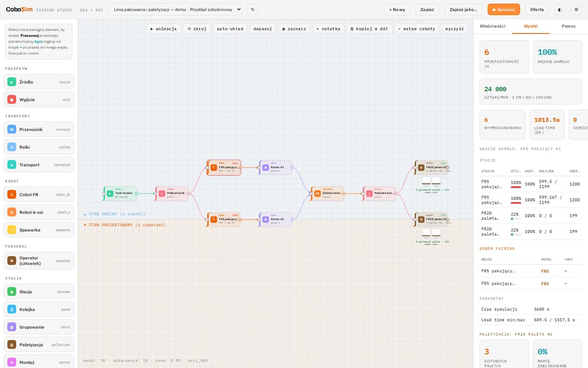The height and width of the screenshot is (368, 588).
Task: Select FR20 paleta #1 palletizer node
Action: coord(431,167)
